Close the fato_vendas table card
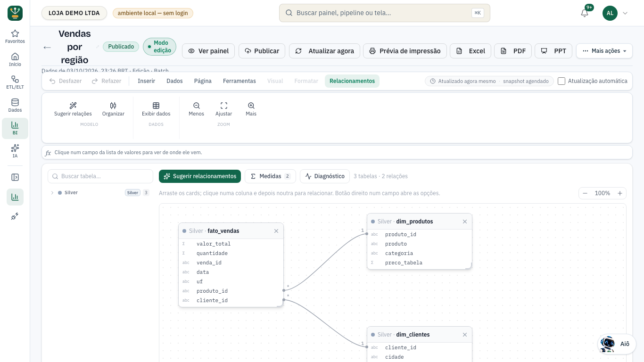The image size is (644, 362). [x=276, y=231]
